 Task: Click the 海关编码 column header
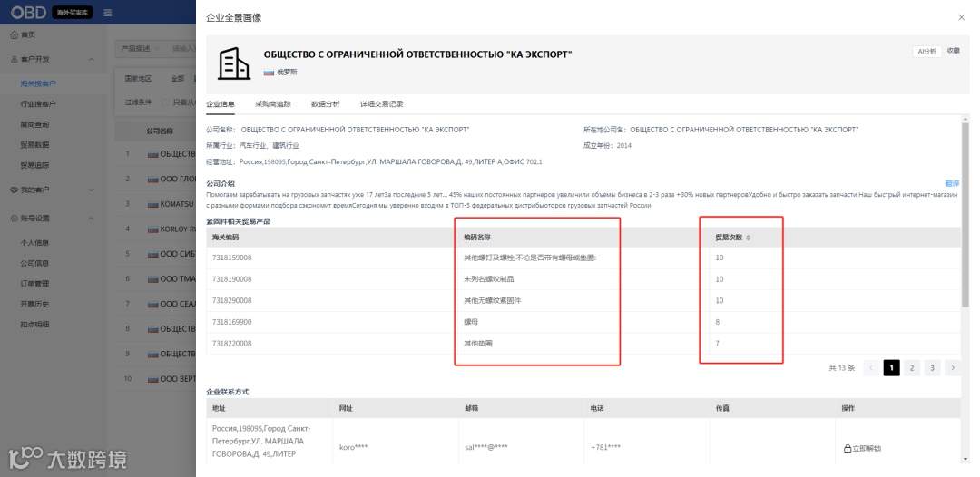[x=226, y=238]
